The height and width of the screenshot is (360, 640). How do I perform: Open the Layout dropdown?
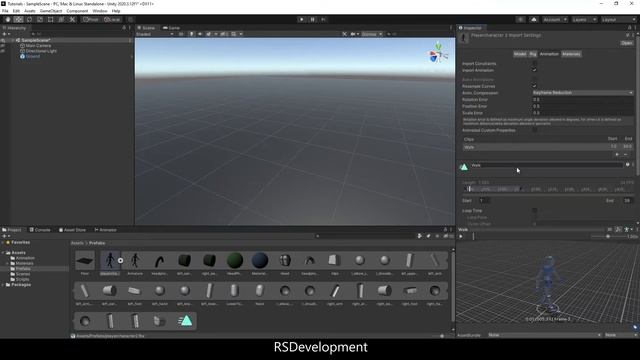618,20
